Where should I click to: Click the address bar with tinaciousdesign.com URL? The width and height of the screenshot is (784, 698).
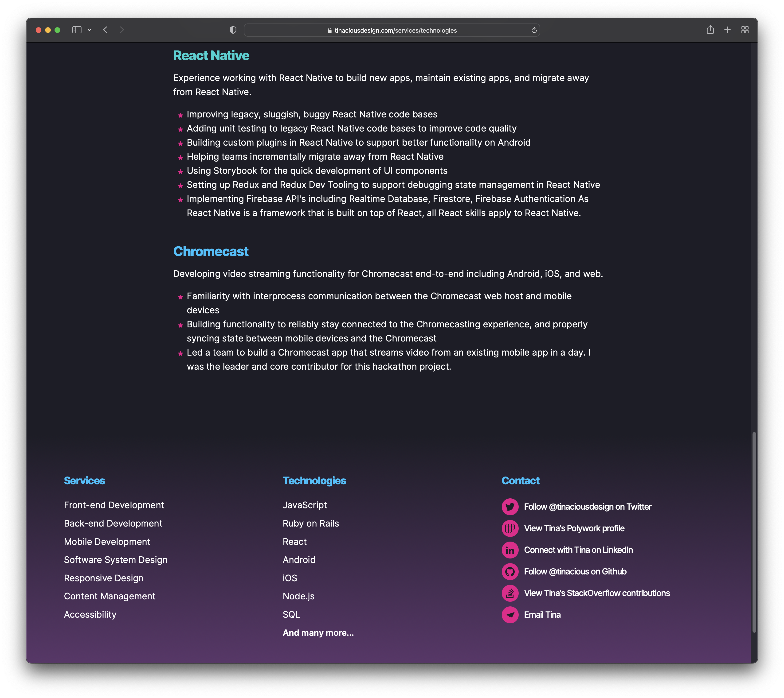[392, 30]
